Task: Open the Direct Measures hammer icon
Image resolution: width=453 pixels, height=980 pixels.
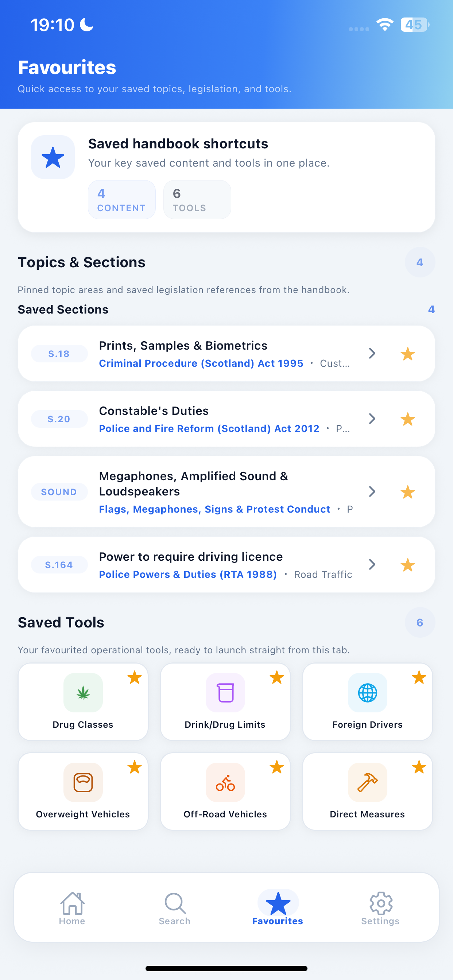Action: tap(367, 782)
